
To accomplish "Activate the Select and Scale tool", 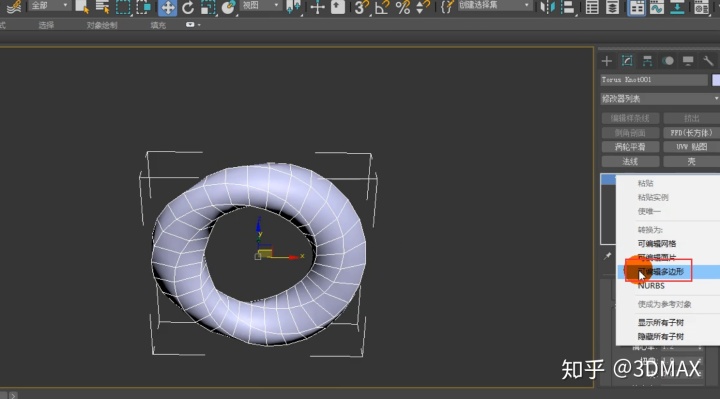I will (x=208, y=7).
